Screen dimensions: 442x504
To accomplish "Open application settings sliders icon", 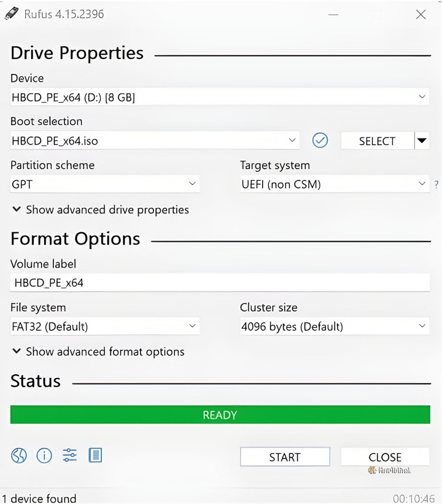I will [70, 455].
